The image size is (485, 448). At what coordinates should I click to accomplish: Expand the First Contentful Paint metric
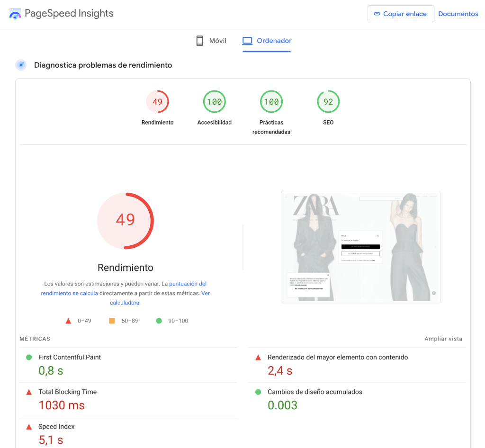click(70, 357)
